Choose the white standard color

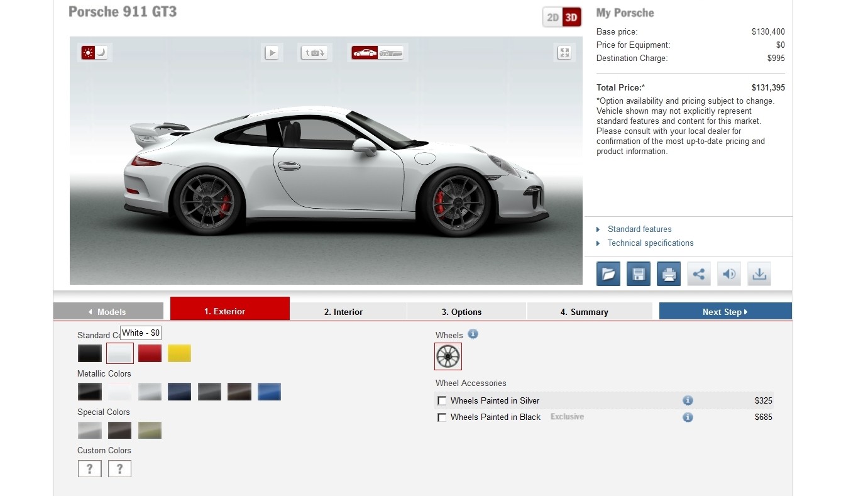click(x=120, y=353)
